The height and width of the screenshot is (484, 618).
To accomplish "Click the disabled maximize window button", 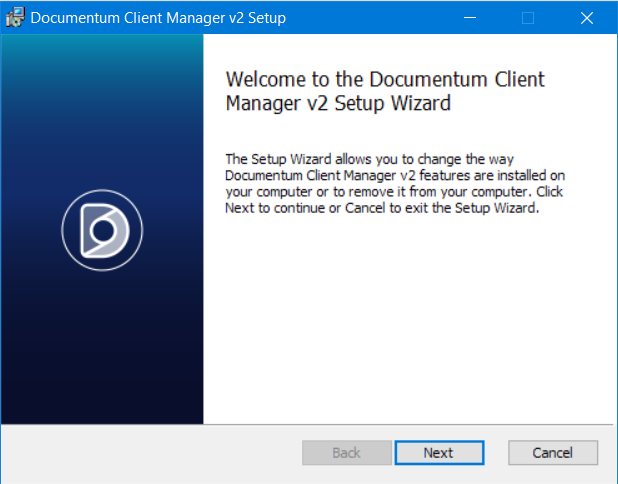I will point(528,17).
